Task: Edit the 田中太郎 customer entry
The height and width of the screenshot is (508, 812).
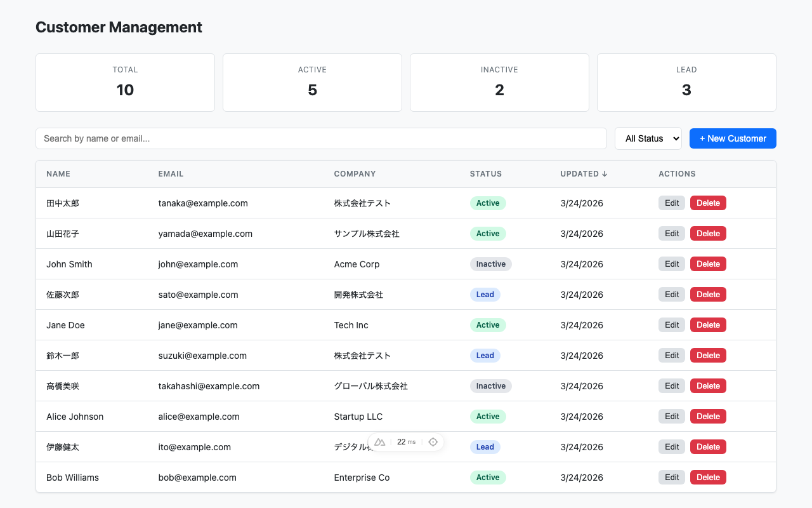Action: [x=672, y=203]
